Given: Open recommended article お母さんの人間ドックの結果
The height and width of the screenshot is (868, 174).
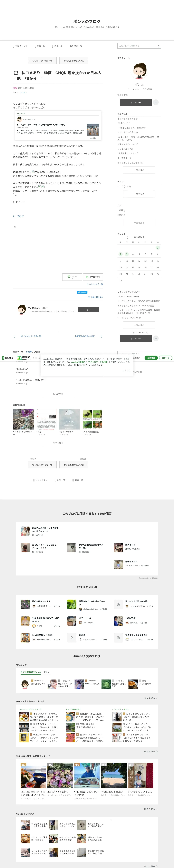Looking at the screenshot, I should tap(45, 530).
